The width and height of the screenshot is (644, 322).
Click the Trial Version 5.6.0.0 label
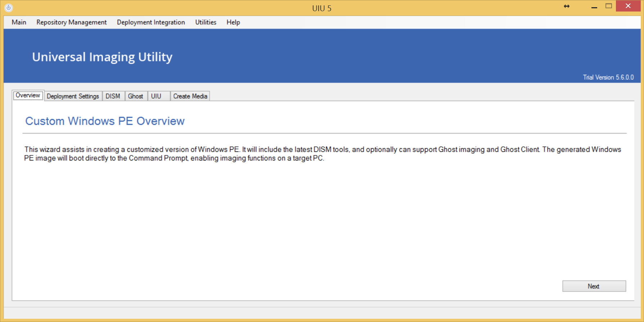tap(608, 77)
